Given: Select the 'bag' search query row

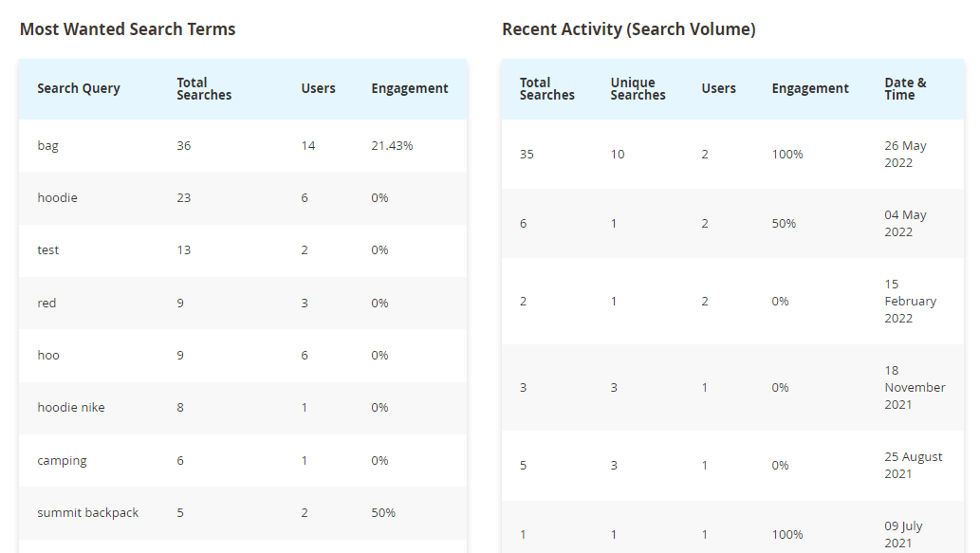Looking at the screenshot, I should [243, 145].
